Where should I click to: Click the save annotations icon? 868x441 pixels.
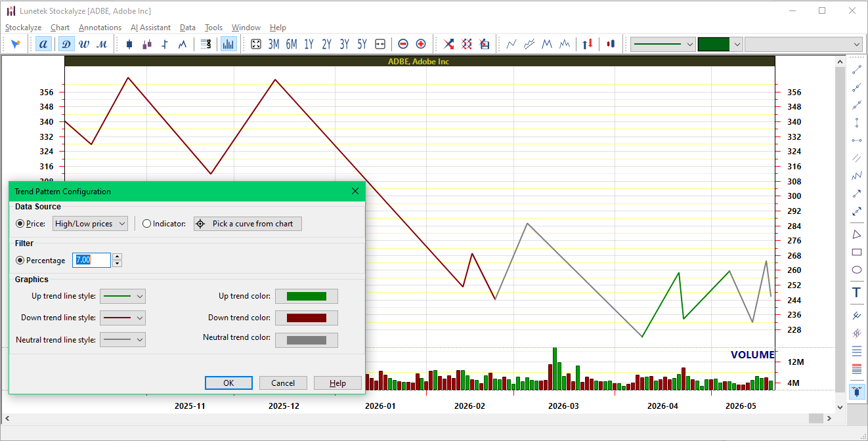(x=485, y=44)
